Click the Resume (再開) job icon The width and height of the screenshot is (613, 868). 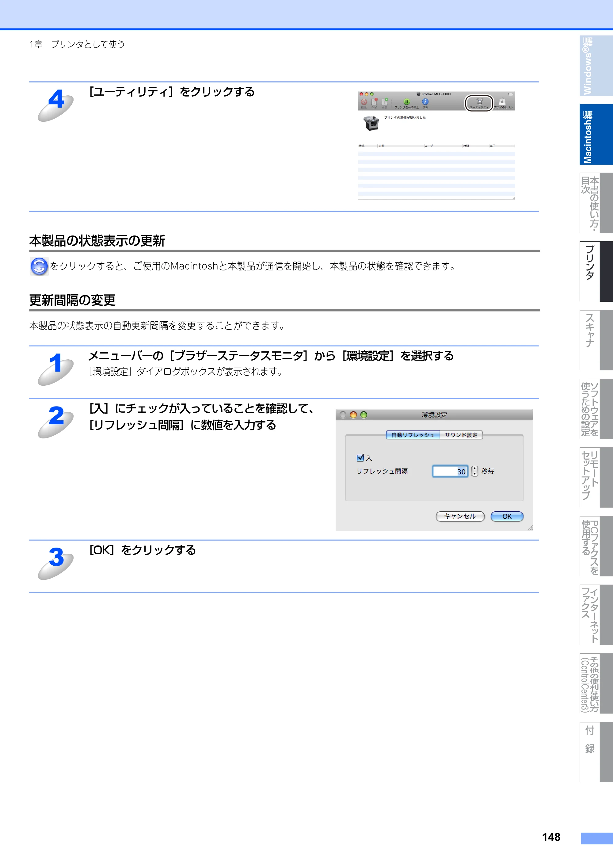[x=385, y=103]
